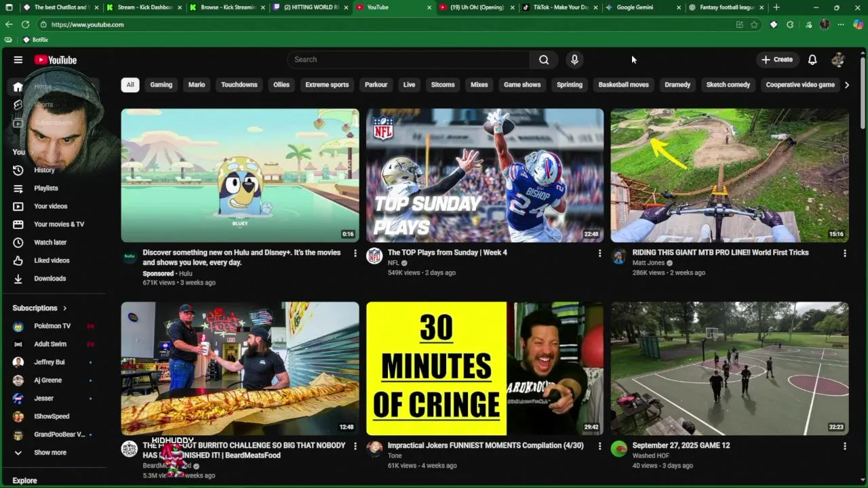Open the BotRix bookmark
Screen dimensions: 868x488
coord(36,40)
